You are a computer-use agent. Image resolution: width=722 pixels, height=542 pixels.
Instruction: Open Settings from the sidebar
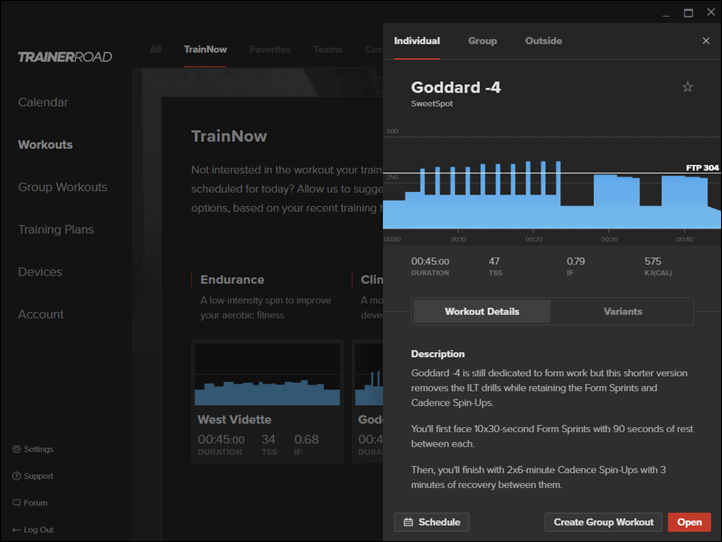pyautogui.click(x=33, y=449)
